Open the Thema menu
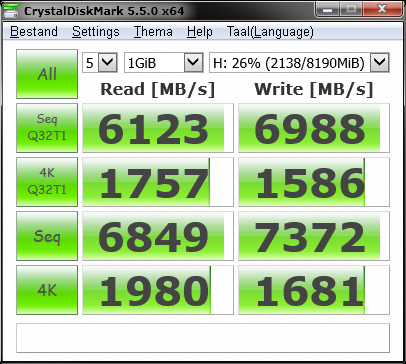The image size is (406, 364). pyautogui.click(x=153, y=32)
